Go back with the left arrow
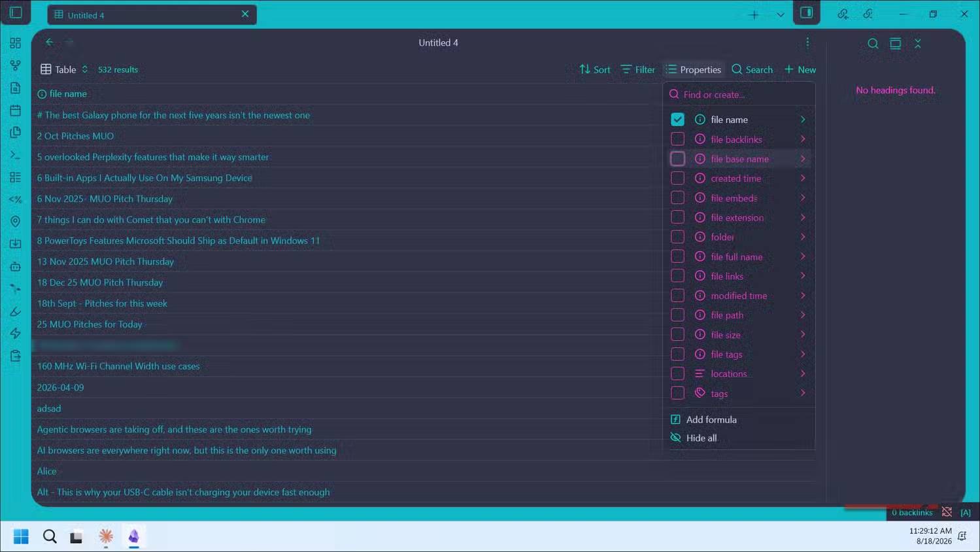980x552 pixels. 50,43
